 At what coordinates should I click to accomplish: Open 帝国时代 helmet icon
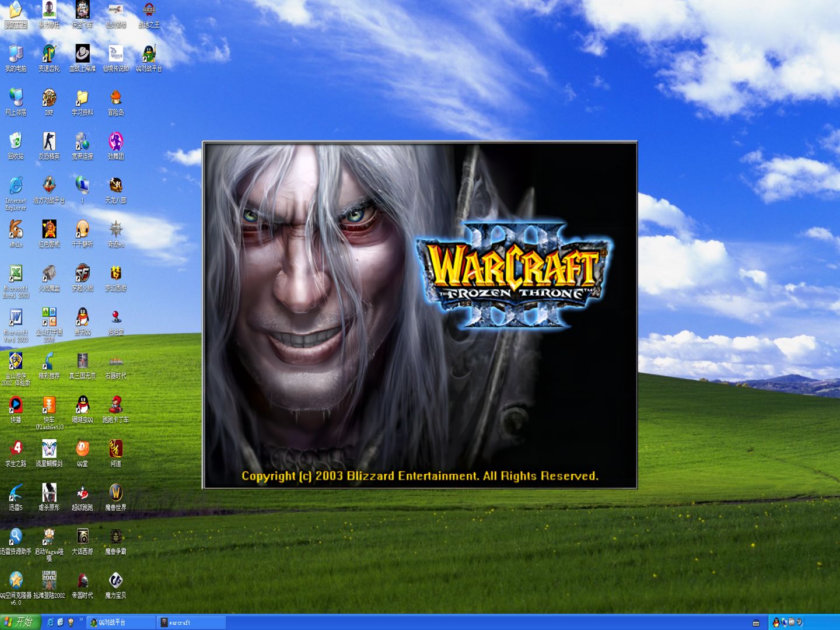tap(82, 580)
